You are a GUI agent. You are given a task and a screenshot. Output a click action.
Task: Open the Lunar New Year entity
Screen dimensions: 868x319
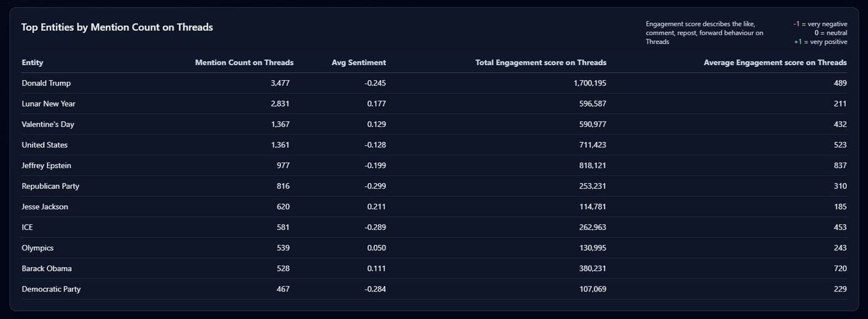point(49,104)
